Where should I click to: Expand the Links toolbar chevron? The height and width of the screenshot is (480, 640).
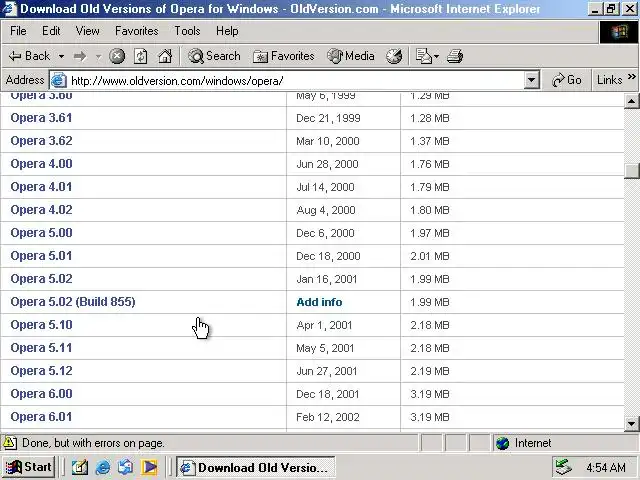[x=631, y=77]
